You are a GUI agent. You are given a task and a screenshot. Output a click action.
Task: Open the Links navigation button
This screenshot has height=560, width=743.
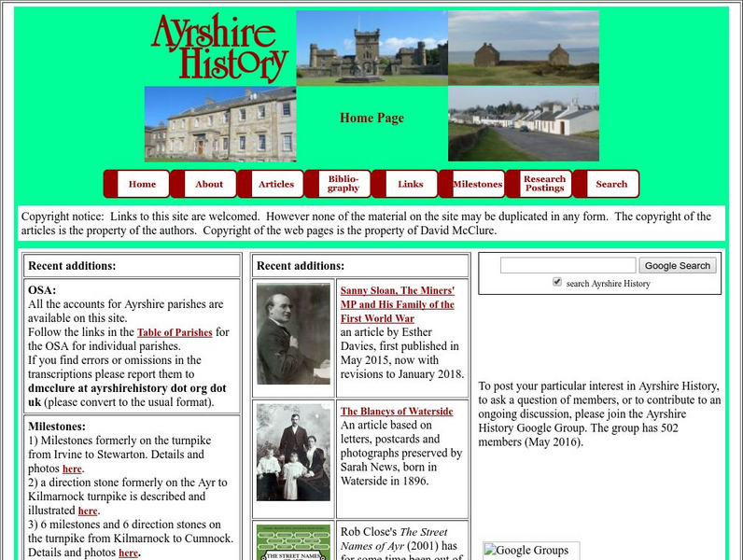[x=405, y=184]
